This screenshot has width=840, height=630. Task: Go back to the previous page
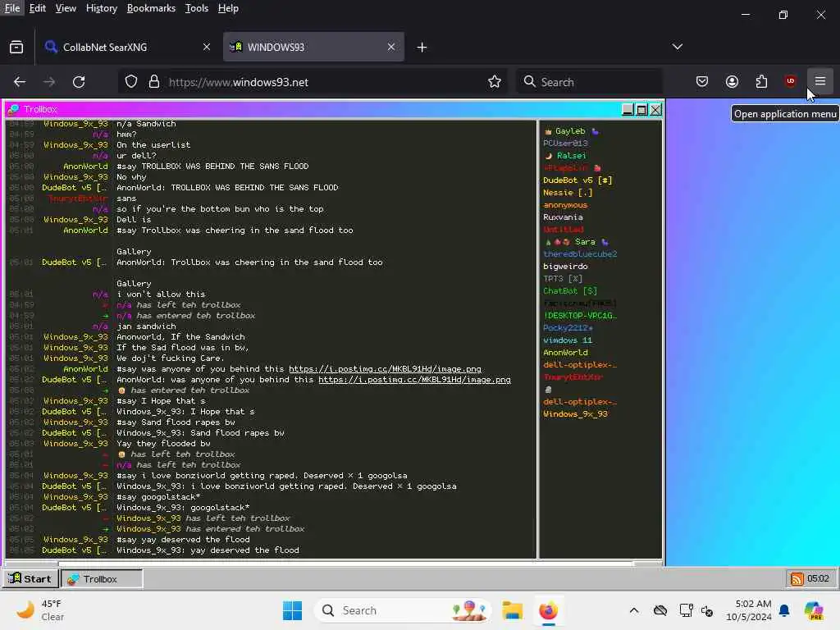pos(20,81)
